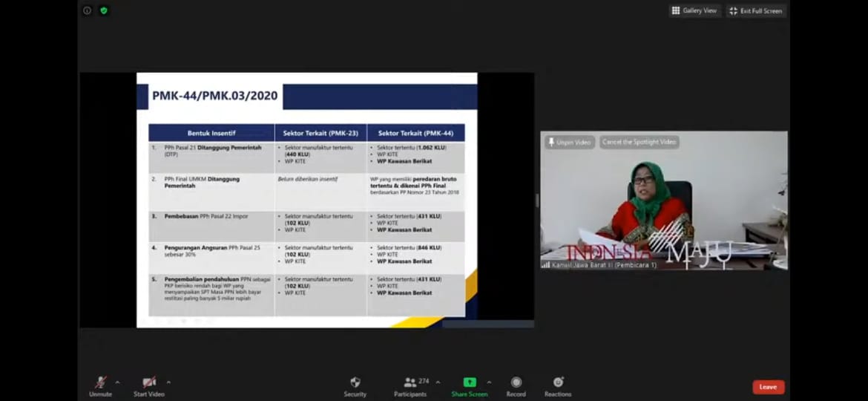Click the green encryption shield icon

pyautogui.click(x=104, y=10)
